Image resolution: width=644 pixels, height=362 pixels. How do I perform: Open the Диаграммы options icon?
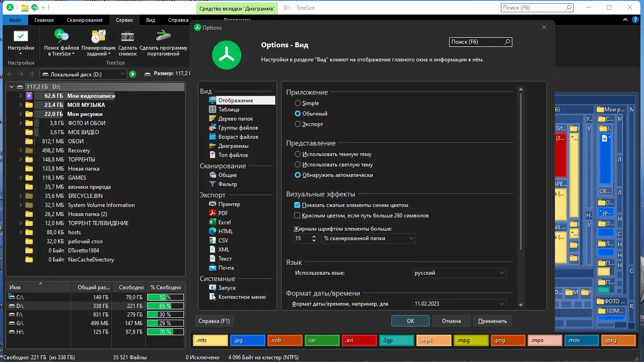(213, 146)
